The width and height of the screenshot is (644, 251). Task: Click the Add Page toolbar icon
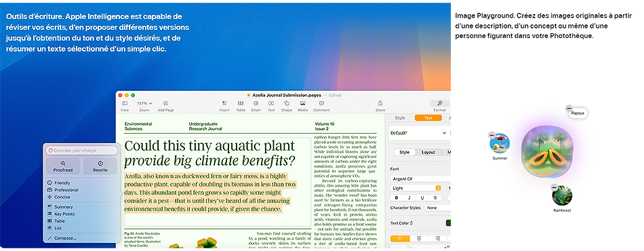[165, 103]
